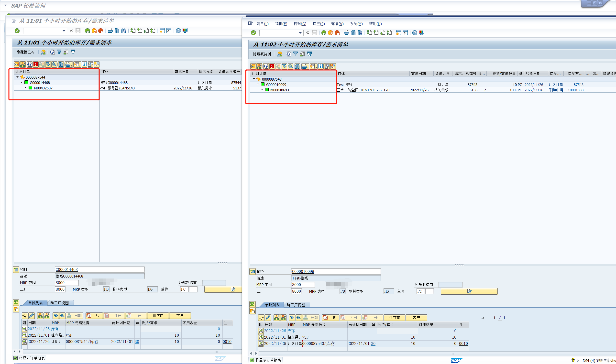616x364 pixels.
Task: Click 隐藏概览树 button in 11:01 window
Action: click(25, 52)
